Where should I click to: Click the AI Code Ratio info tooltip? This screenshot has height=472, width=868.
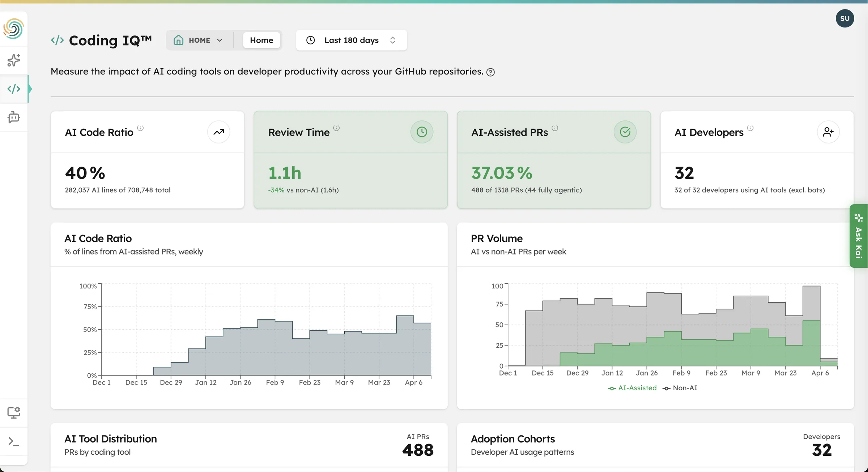pos(141,128)
